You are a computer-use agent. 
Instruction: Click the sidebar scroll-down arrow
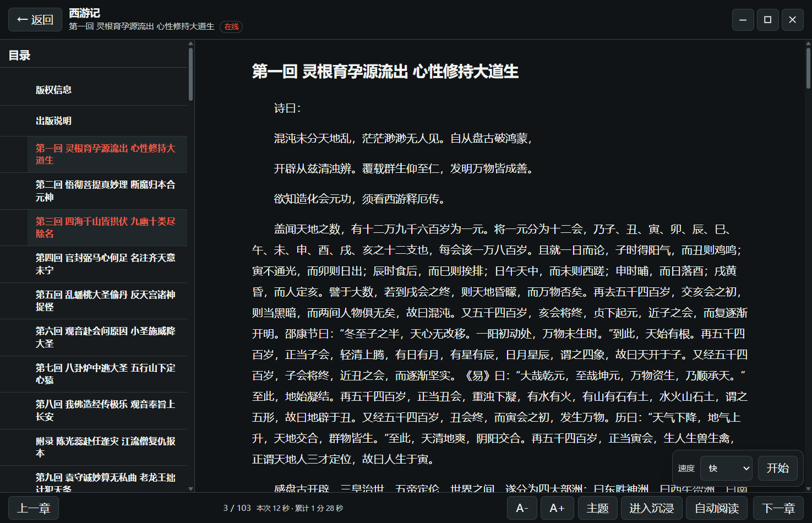point(190,489)
